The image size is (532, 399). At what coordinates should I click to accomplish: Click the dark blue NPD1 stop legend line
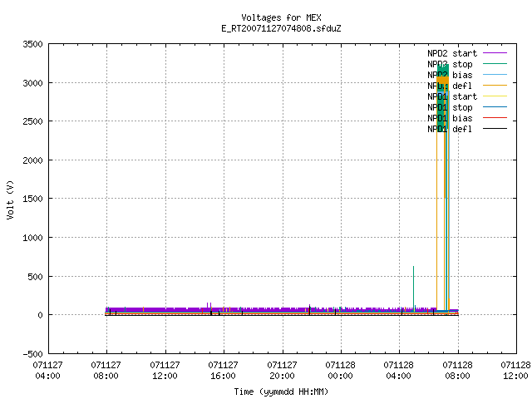click(495, 107)
